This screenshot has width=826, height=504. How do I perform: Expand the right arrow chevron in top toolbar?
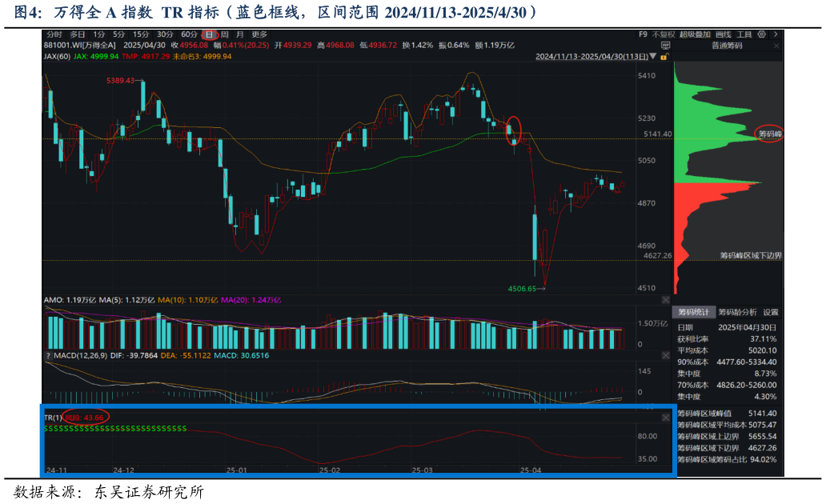[776, 34]
